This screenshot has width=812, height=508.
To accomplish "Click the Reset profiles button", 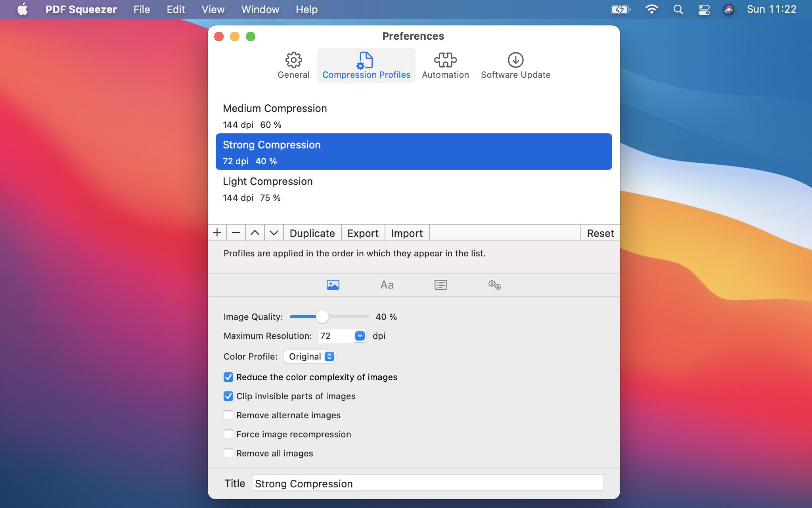I will 600,233.
